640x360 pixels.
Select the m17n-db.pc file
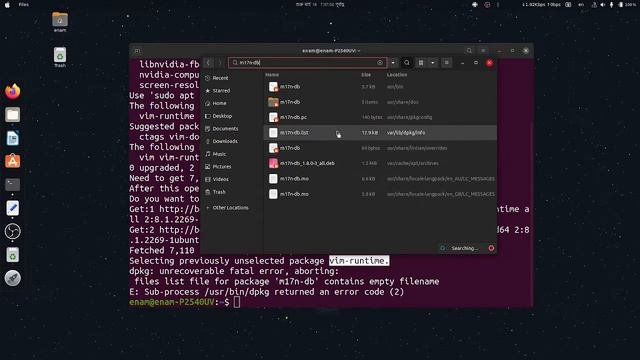tap(380, 117)
